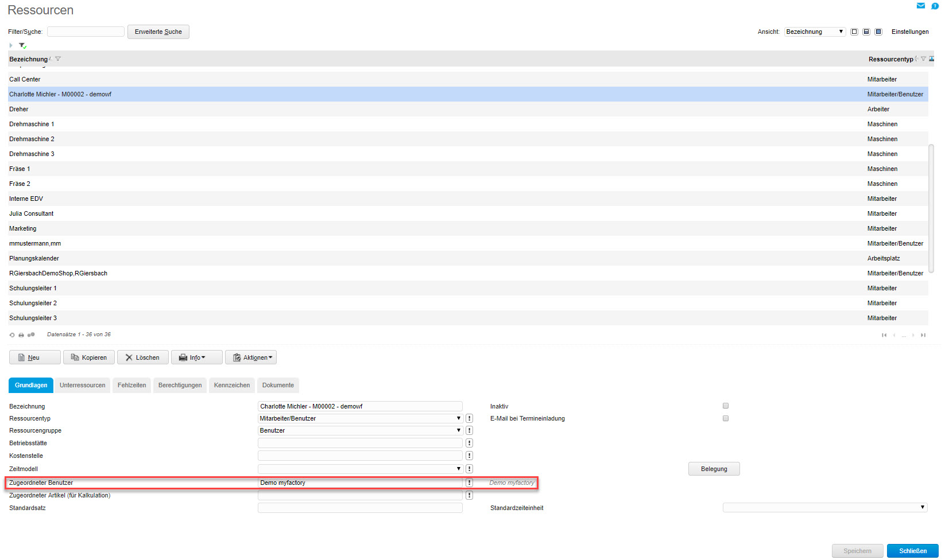The width and height of the screenshot is (945, 560).
Task: Open the help speech-bubble icon
Action: click(935, 6)
